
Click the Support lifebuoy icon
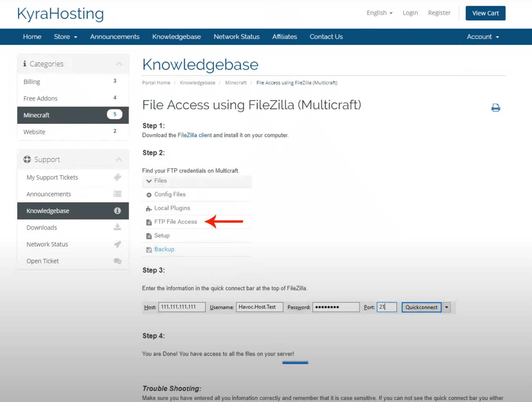(27, 160)
